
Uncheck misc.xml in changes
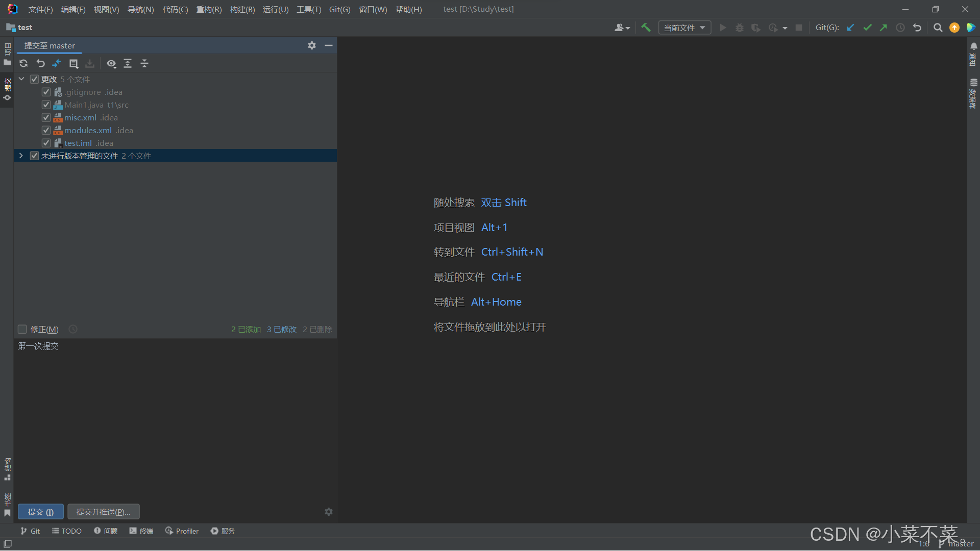46,117
